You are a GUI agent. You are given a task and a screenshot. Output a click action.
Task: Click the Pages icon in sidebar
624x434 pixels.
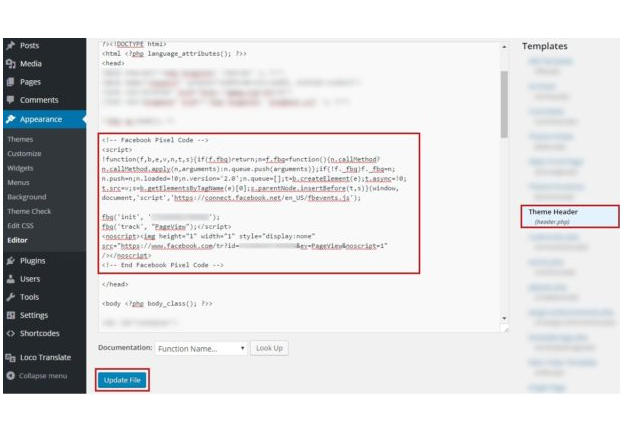(11, 82)
